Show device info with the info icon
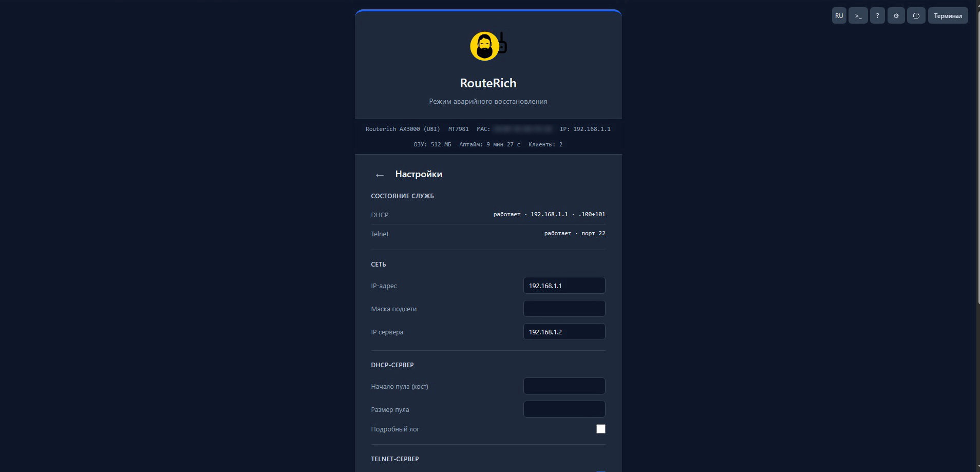This screenshot has height=472, width=980. [916, 15]
